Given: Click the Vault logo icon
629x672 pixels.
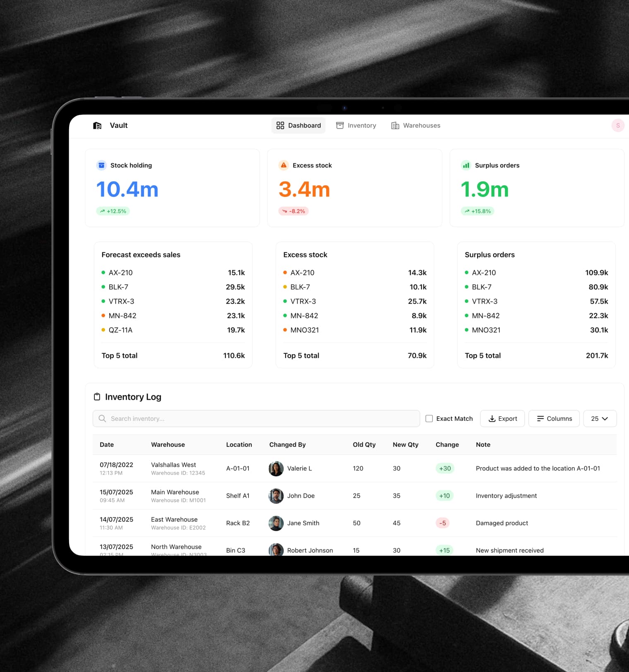Looking at the screenshot, I should pyautogui.click(x=97, y=125).
